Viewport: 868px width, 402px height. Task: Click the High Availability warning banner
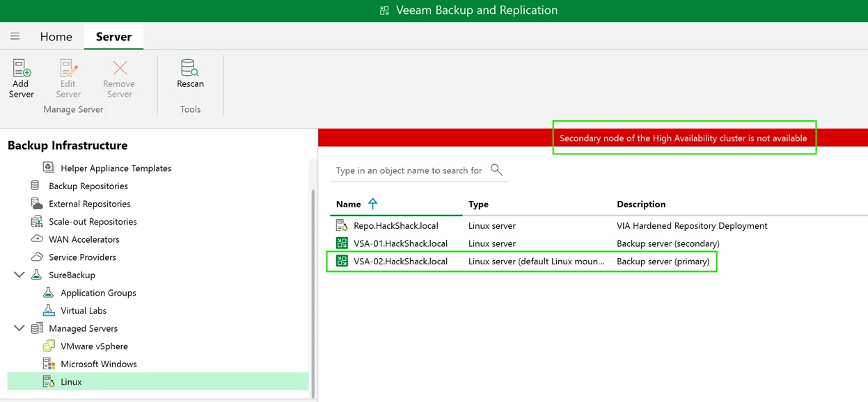pyautogui.click(x=683, y=138)
